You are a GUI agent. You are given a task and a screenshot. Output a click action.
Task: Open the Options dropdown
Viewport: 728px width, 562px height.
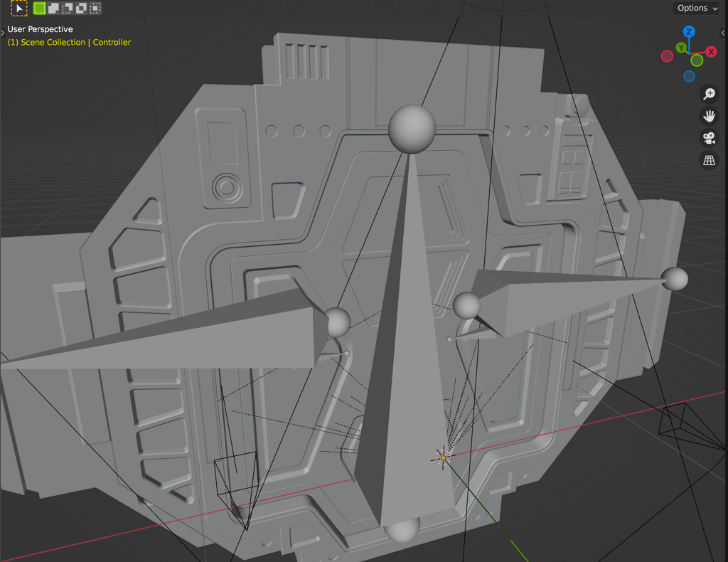(697, 8)
